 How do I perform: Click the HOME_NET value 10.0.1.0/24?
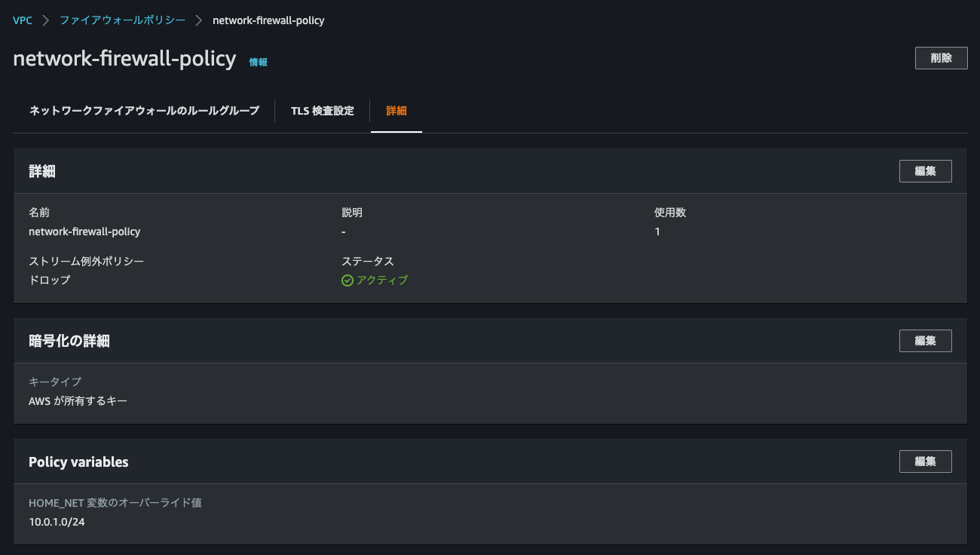point(57,522)
